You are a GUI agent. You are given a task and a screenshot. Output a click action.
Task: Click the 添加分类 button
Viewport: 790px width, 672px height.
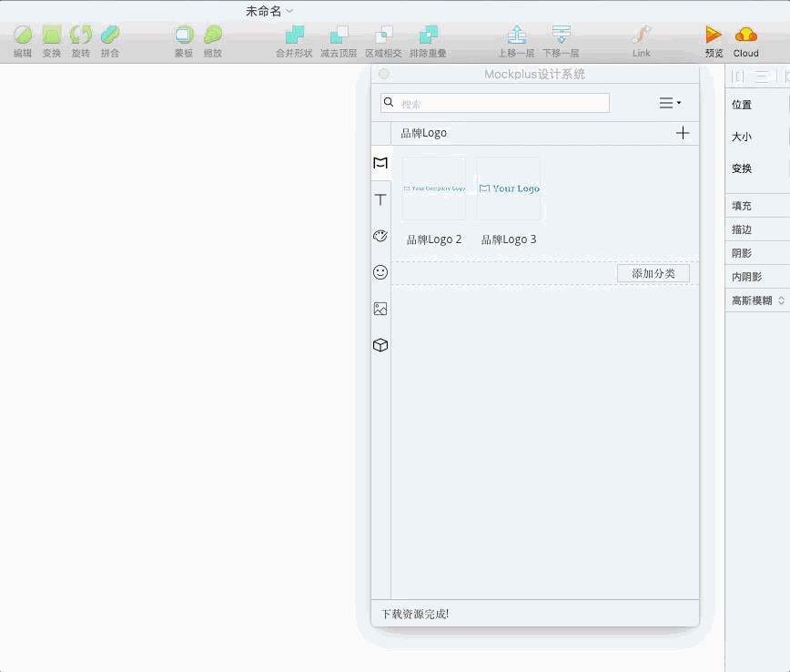653,273
